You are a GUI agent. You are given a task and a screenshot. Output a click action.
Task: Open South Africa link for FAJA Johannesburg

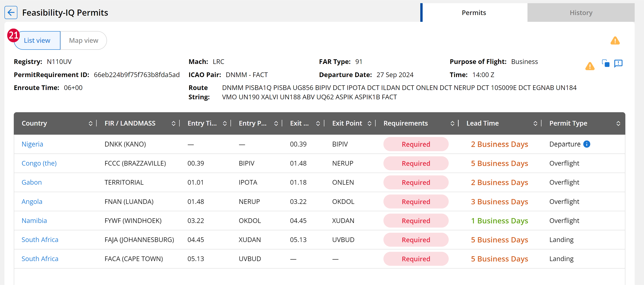[40, 239]
